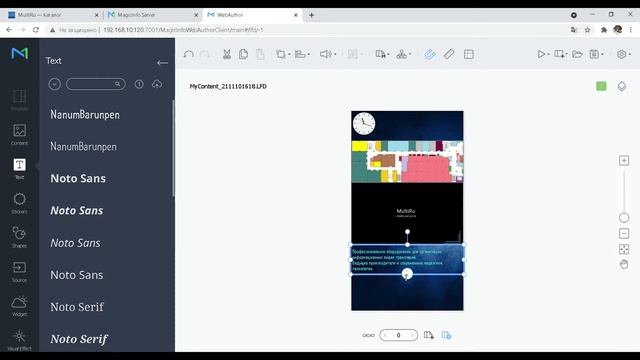The image size is (640, 360).
Task: Toggle the grid display
Action: pyautogui.click(x=469, y=54)
